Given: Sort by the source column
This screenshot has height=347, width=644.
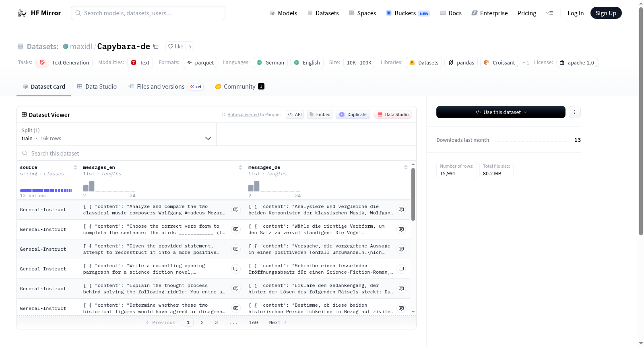Looking at the screenshot, I should point(75,167).
